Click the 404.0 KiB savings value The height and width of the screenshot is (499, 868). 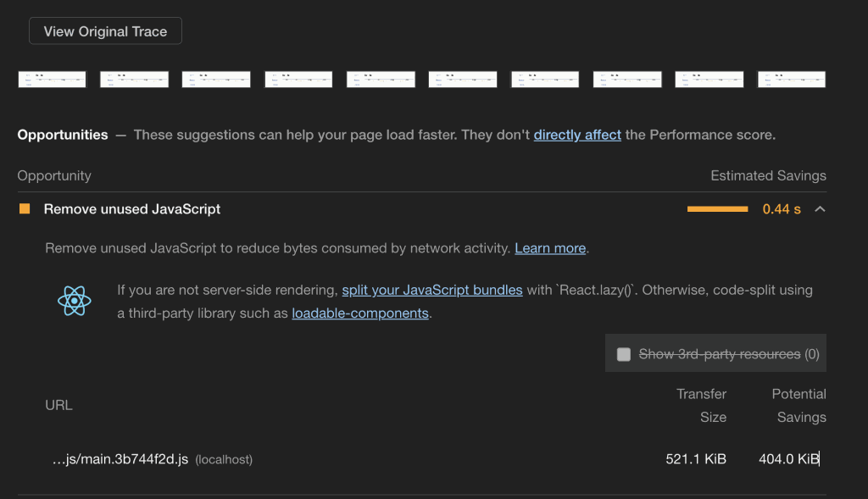click(789, 459)
